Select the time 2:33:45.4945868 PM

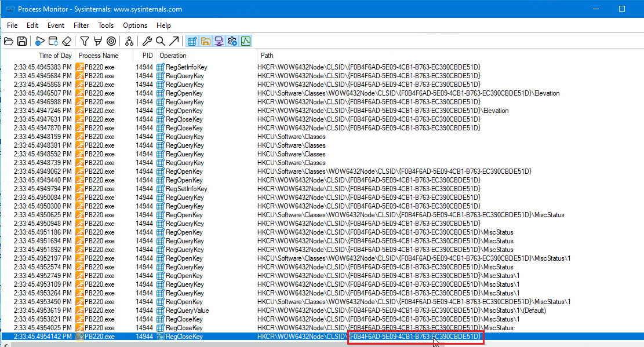43,85
